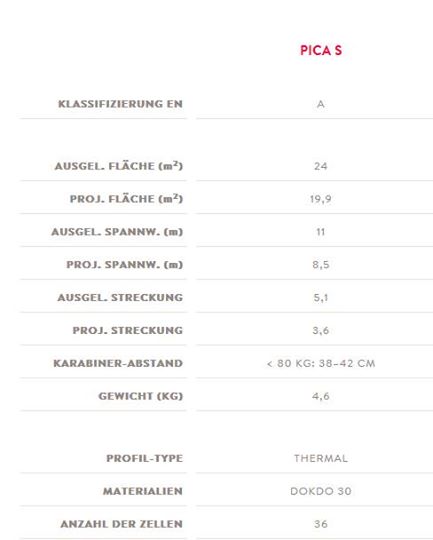Click the flat area value 24
Image resolution: width=433 pixels, height=540 pixels.
click(x=320, y=166)
